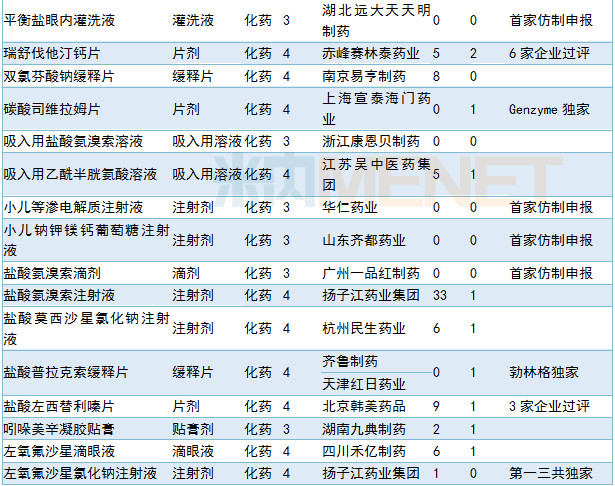Click the note Genzyme独家

549,109
